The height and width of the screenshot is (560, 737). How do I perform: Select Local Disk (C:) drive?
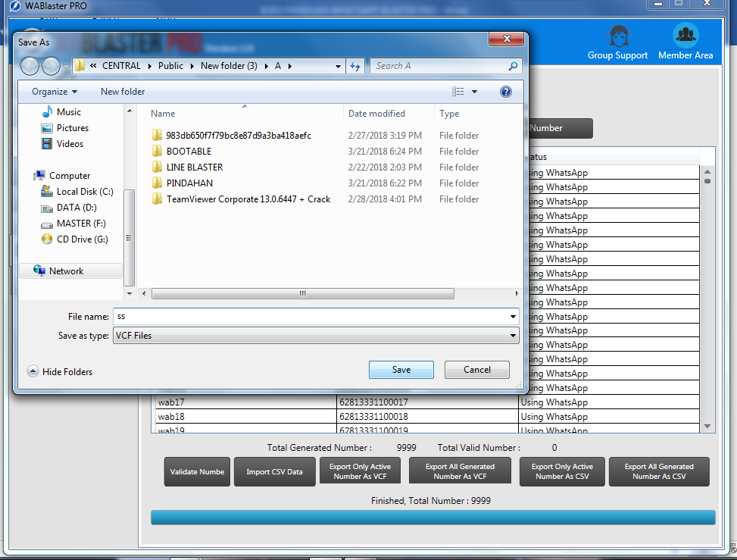(85, 192)
